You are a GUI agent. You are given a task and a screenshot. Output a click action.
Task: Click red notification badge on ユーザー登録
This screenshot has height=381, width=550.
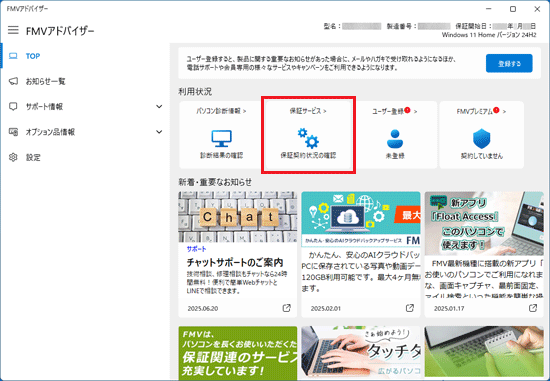407,110
